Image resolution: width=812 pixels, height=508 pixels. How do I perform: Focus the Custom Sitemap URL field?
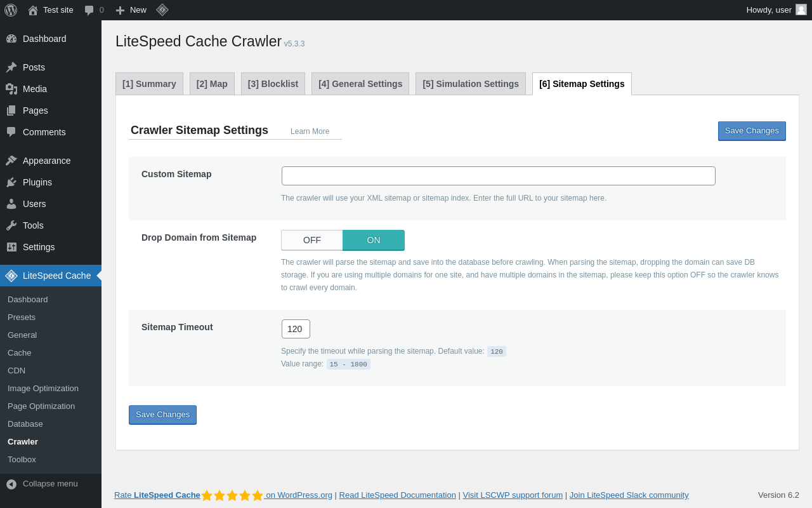pos(499,176)
